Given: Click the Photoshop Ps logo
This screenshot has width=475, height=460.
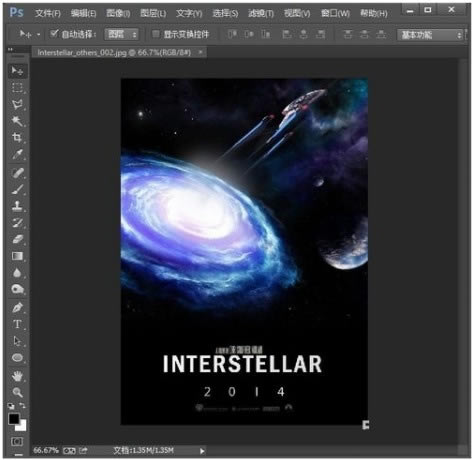Looking at the screenshot, I should pyautogui.click(x=16, y=12).
